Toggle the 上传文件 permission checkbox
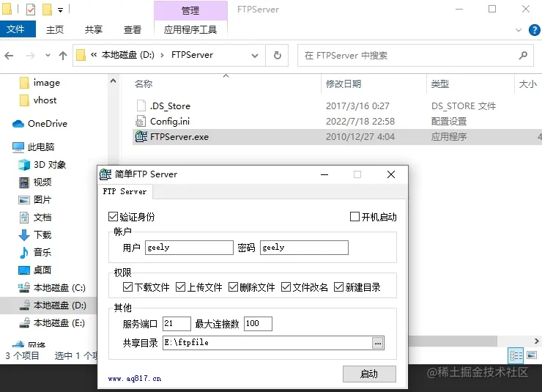This screenshot has height=392, width=542. [180, 287]
